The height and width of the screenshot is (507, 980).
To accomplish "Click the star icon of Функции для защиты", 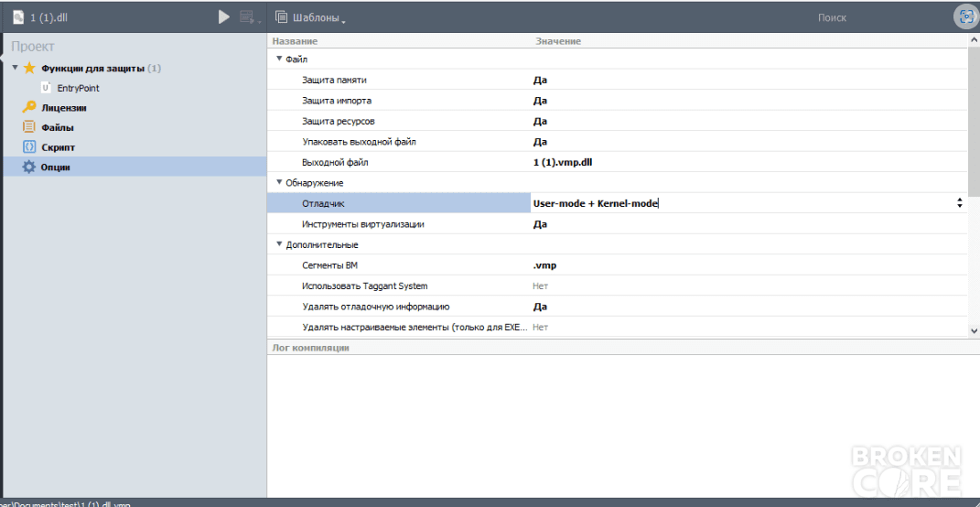I will click(x=28, y=68).
